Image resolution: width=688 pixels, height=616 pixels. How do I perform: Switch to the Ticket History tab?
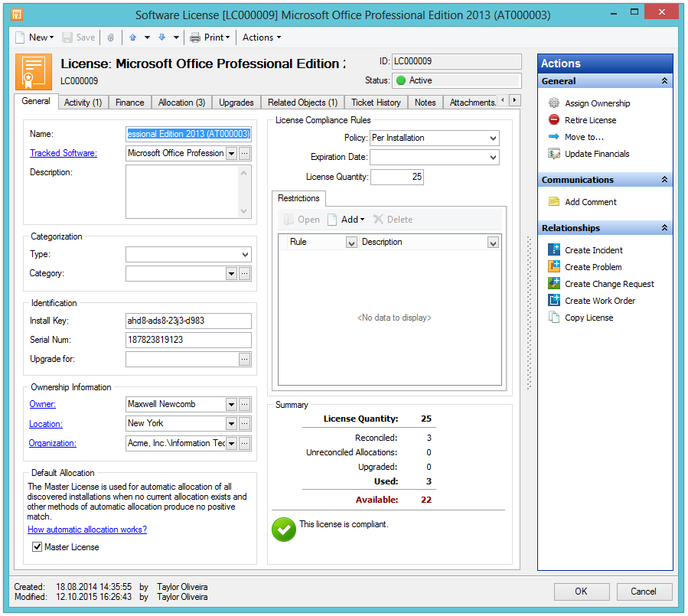(x=376, y=103)
